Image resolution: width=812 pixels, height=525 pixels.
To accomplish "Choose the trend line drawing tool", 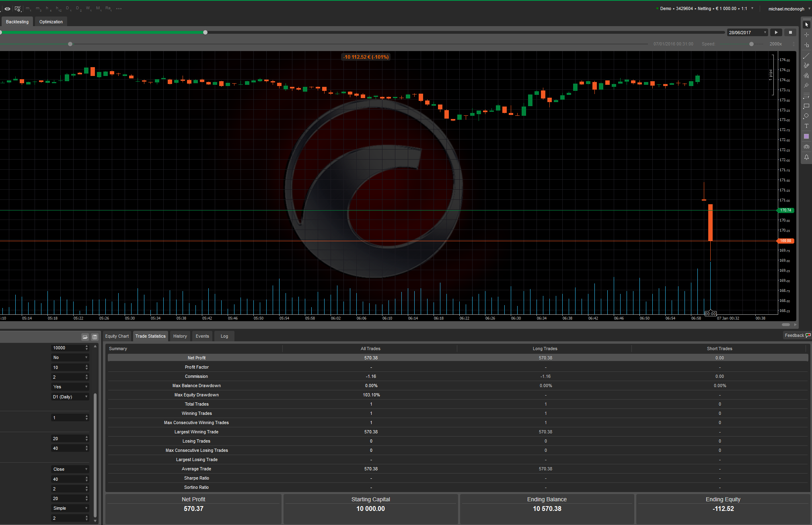I will [x=806, y=55].
